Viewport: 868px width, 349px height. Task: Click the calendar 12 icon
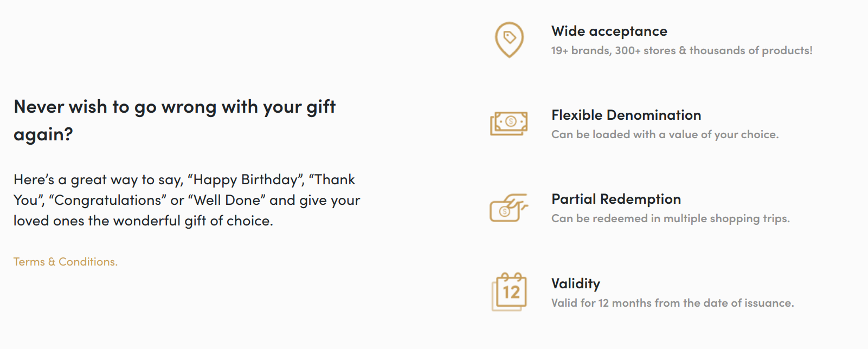[x=509, y=292]
